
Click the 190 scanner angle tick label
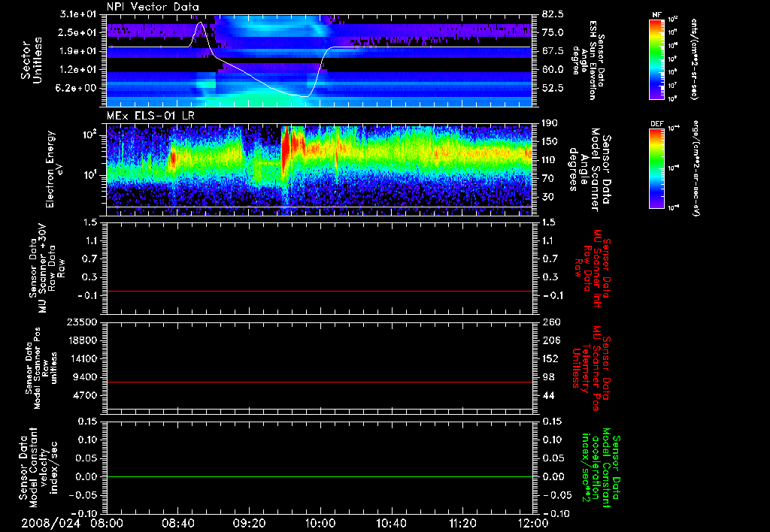coord(550,123)
